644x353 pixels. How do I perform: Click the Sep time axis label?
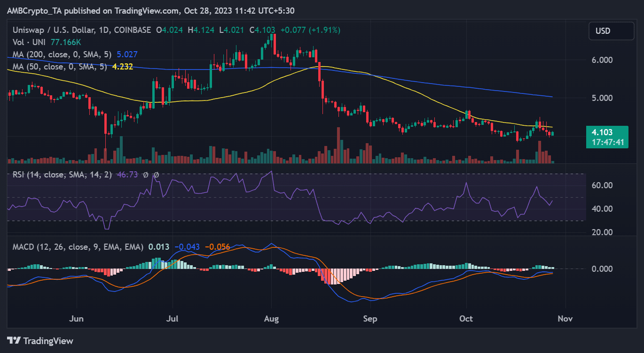tap(370, 319)
